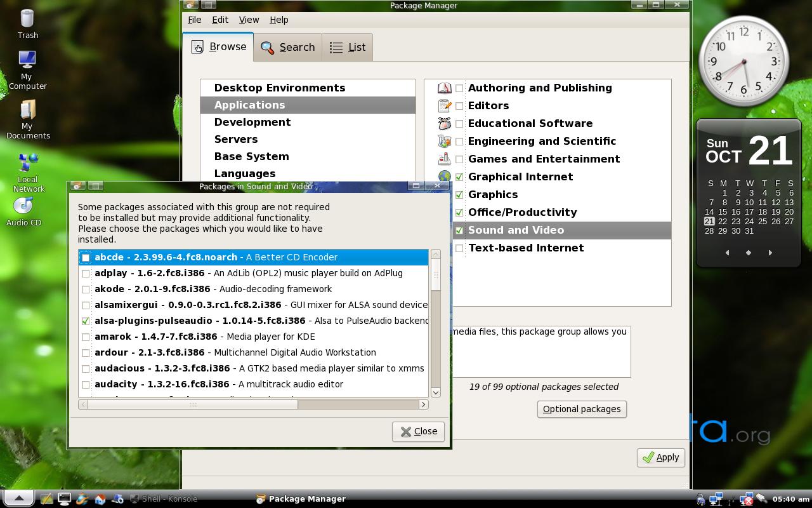Click Apply in Package Manager
This screenshot has height=508, width=812.
(660, 457)
